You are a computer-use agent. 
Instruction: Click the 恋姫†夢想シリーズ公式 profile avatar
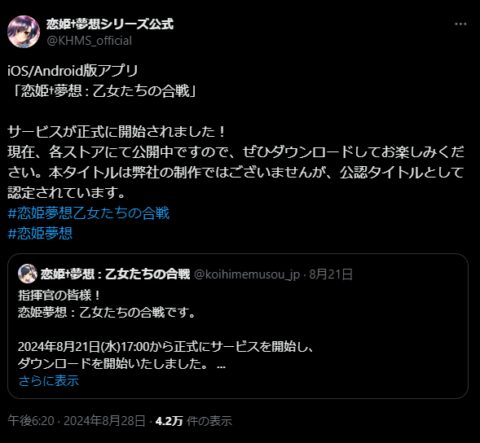click(24, 32)
